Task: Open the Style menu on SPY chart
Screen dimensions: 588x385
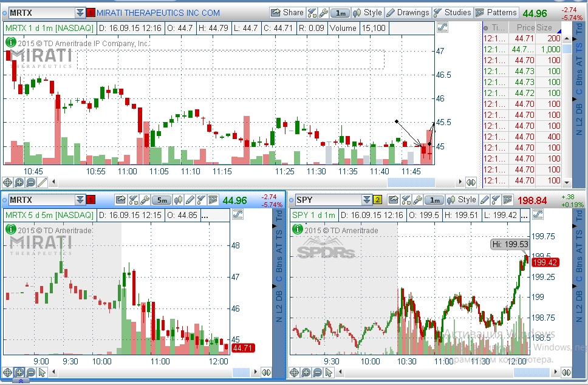Action: [x=462, y=200]
